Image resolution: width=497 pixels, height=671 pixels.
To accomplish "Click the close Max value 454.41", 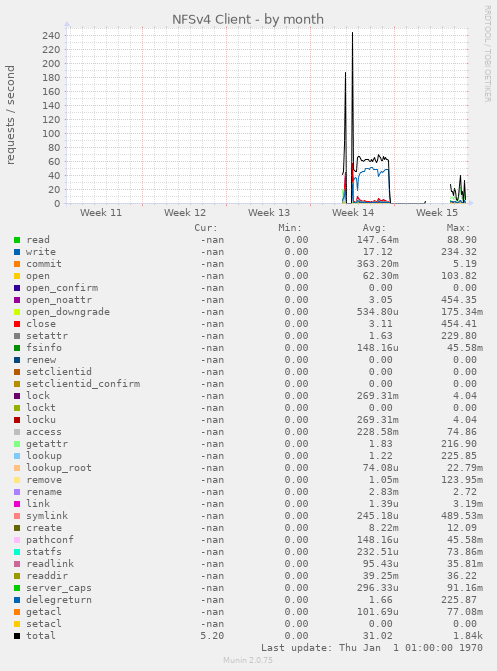I will 458,324.
